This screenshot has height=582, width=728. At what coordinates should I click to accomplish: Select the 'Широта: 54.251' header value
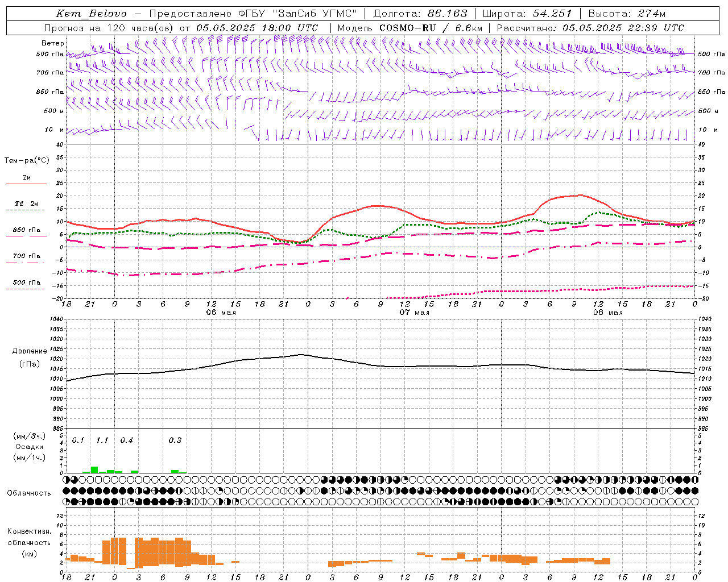click(527, 14)
